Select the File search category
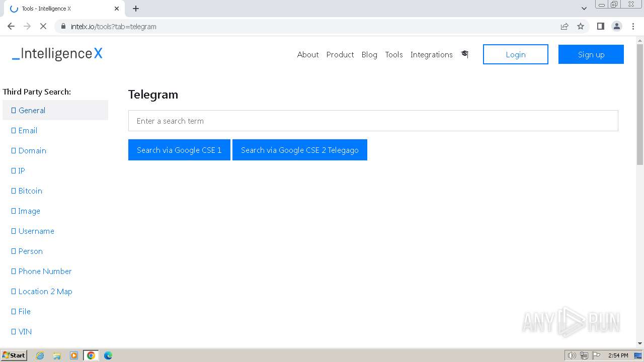The width and height of the screenshot is (644, 362). [55, 311]
